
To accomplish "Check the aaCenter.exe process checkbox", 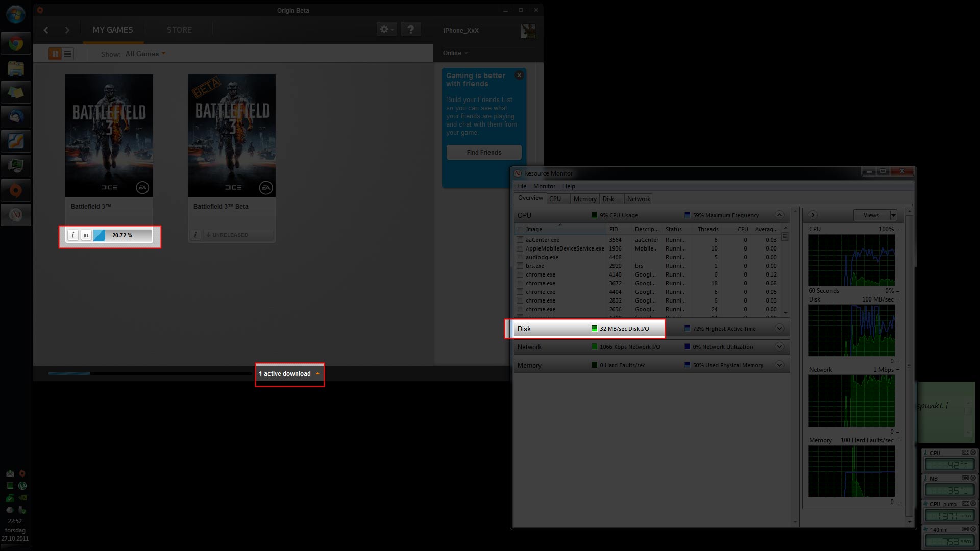I will [x=520, y=240].
